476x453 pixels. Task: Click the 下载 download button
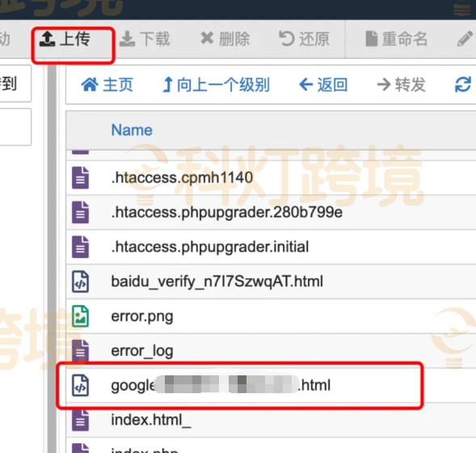pos(145,39)
